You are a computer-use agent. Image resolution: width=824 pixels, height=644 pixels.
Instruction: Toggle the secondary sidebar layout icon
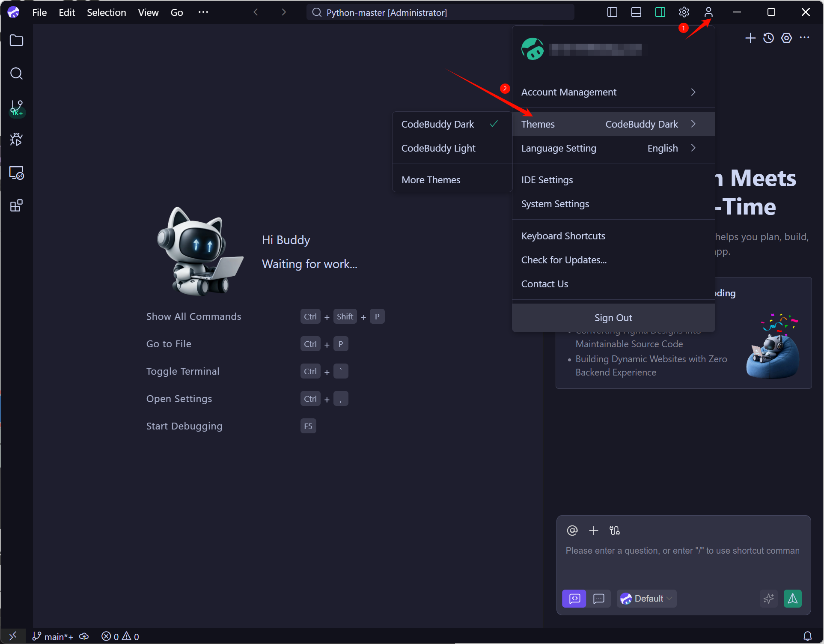660,12
